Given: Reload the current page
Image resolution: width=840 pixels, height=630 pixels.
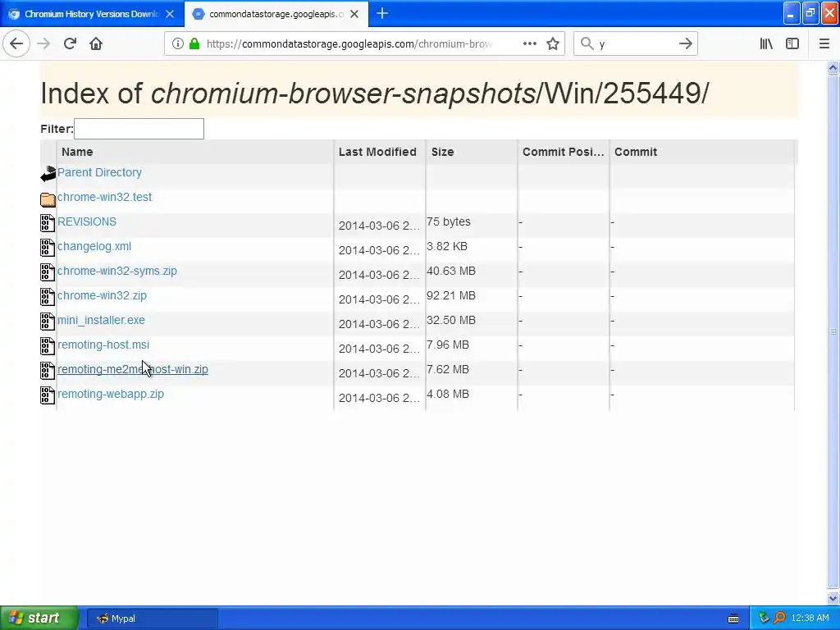Looking at the screenshot, I should tap(70, 43).
